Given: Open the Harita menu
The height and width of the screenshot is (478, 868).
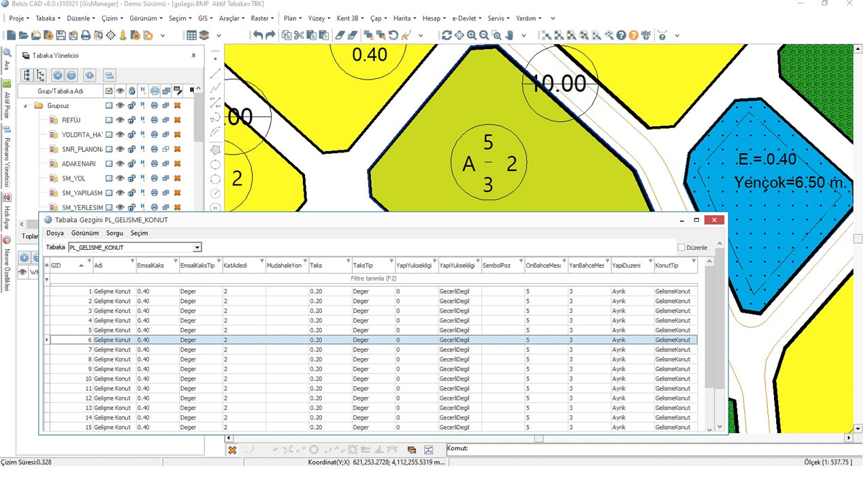Looking at the screenshot, I should click(x=404, y=18).
